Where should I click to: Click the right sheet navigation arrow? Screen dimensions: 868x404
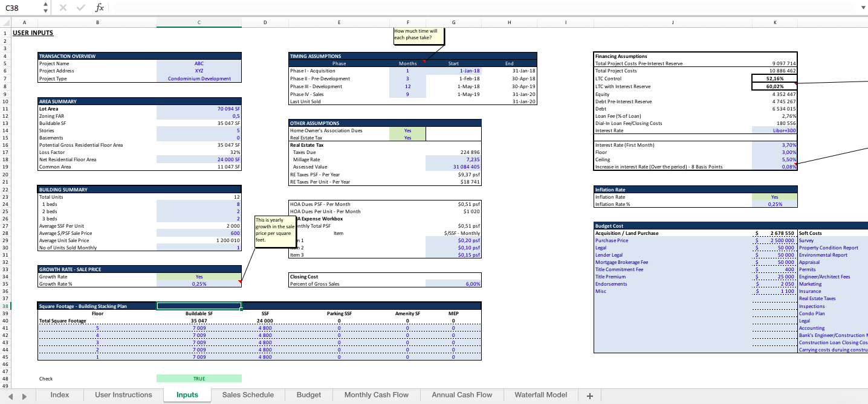(x=24, y=395)
